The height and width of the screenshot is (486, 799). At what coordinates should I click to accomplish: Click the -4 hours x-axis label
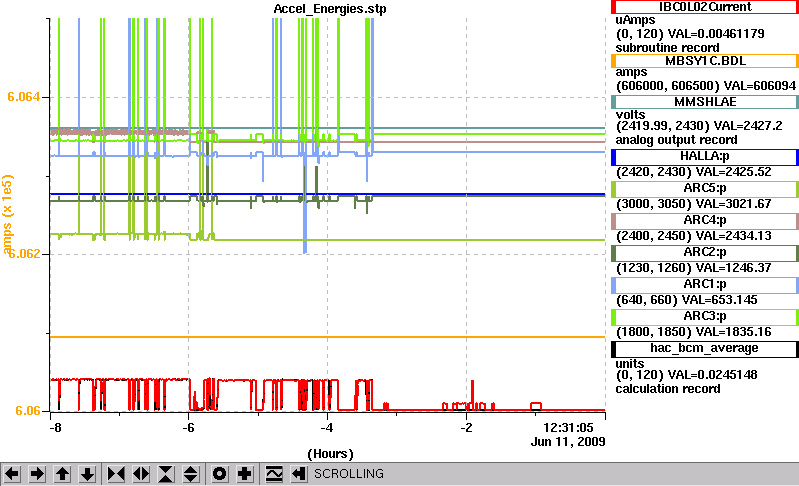pos(327,427)
